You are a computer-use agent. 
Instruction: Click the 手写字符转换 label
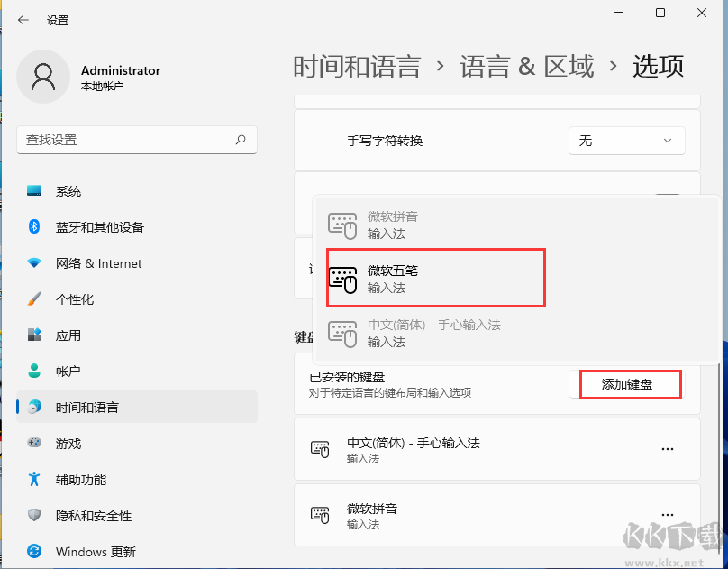[x=385, y=141]
